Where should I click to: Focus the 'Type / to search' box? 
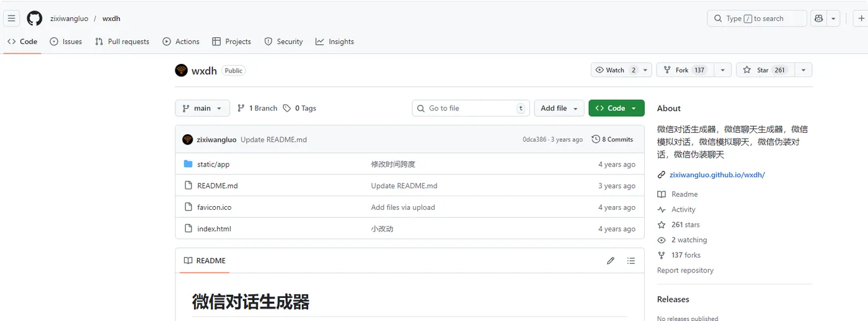point(756,19)
